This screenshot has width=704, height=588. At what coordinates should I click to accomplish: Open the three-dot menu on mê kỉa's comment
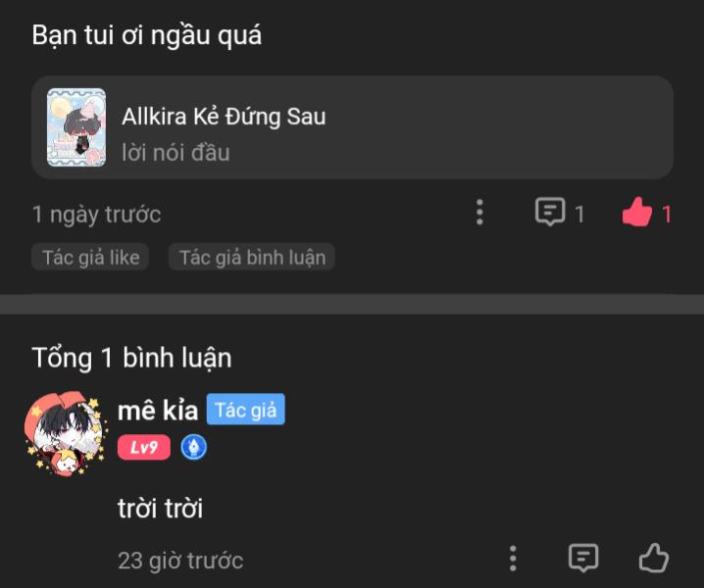point(513,559)
